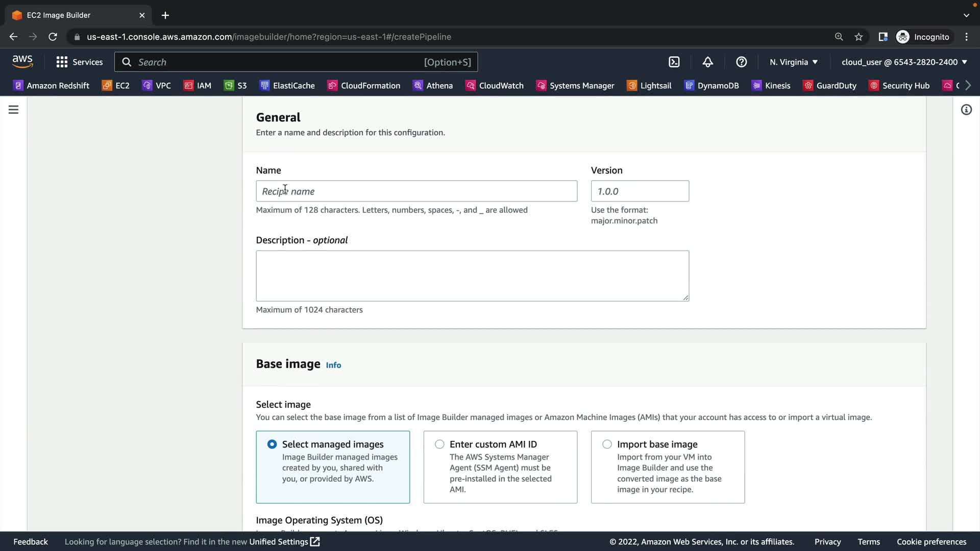Select the managed images radio option
This screenshot has height=551, width=980.
pos(272,444)
